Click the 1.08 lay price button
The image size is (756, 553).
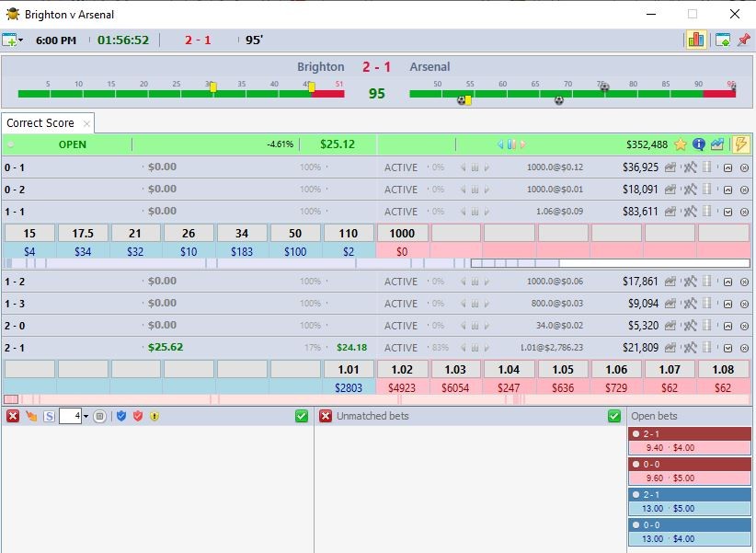[723, 370]
